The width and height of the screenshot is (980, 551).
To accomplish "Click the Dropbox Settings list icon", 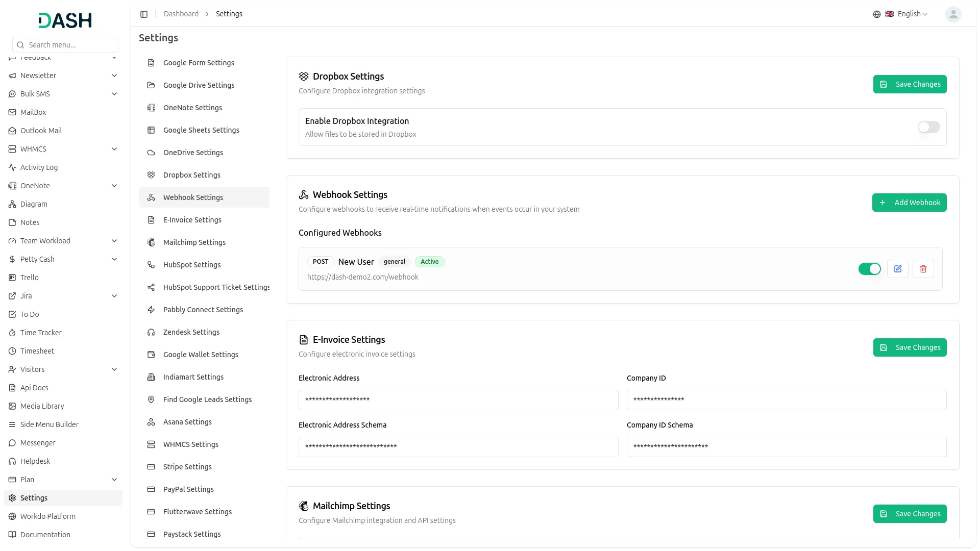I will click(x=151, y=175).
